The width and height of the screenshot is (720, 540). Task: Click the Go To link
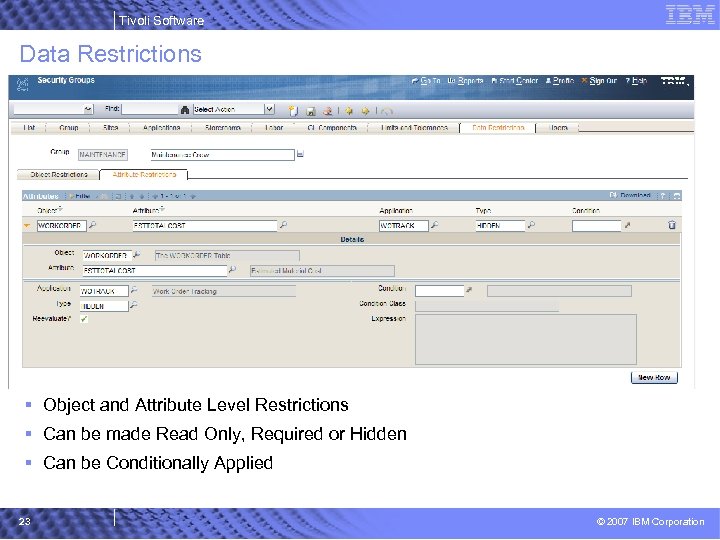[x=426, y=81]
